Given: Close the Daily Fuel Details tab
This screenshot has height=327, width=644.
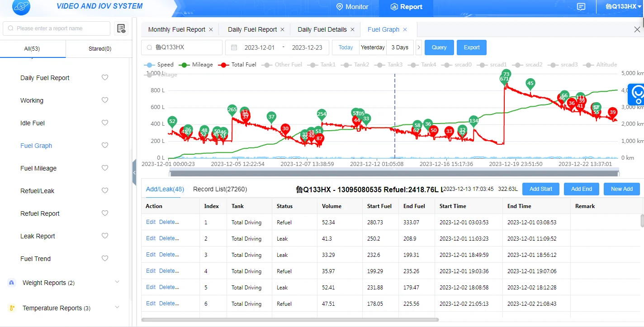Looking at the screenshot, I should [352, 29].
